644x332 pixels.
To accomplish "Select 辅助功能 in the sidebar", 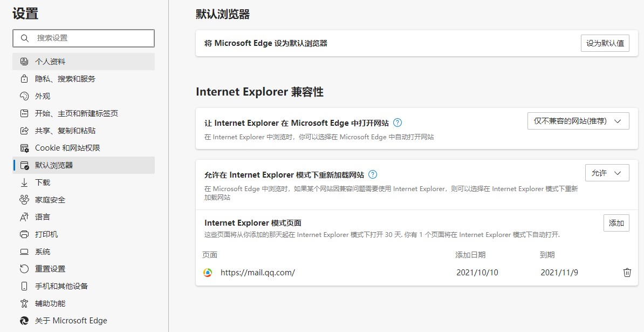I will click(84, 303).
